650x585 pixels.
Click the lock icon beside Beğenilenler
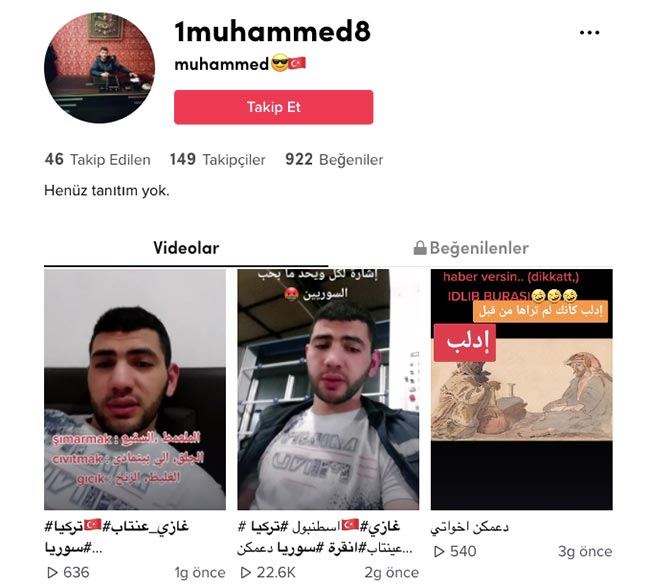coord(420,248)
